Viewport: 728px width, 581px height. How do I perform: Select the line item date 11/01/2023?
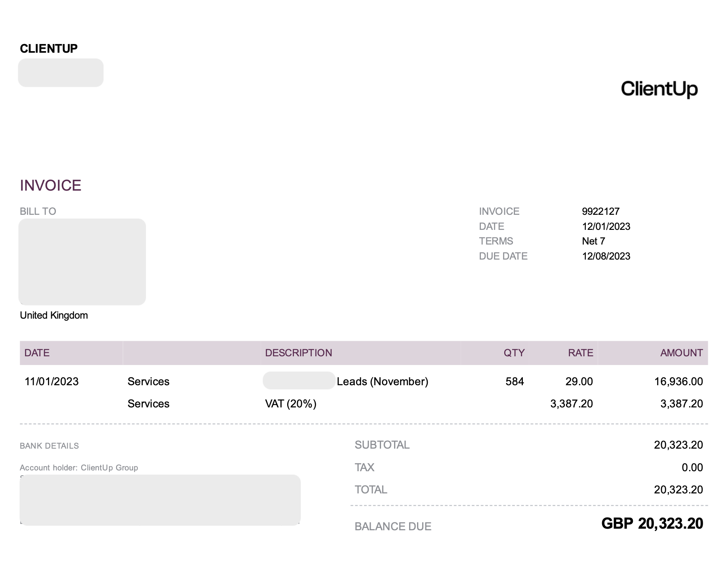(x=51, y=381)
